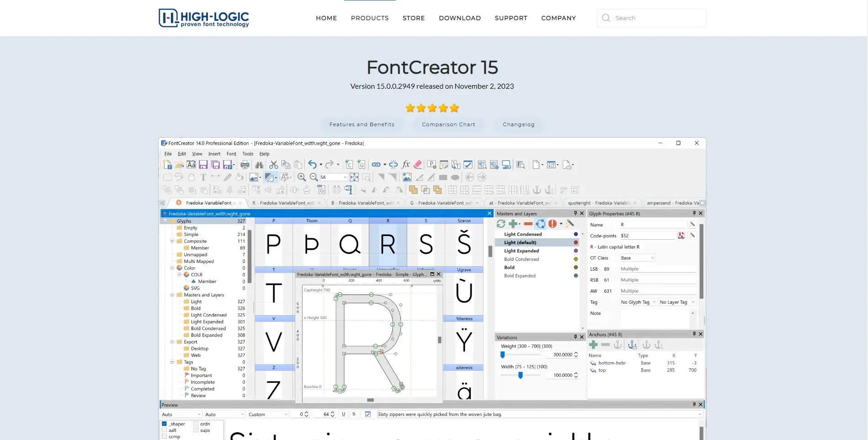Open the Font menu

click(x=231, y=154)
